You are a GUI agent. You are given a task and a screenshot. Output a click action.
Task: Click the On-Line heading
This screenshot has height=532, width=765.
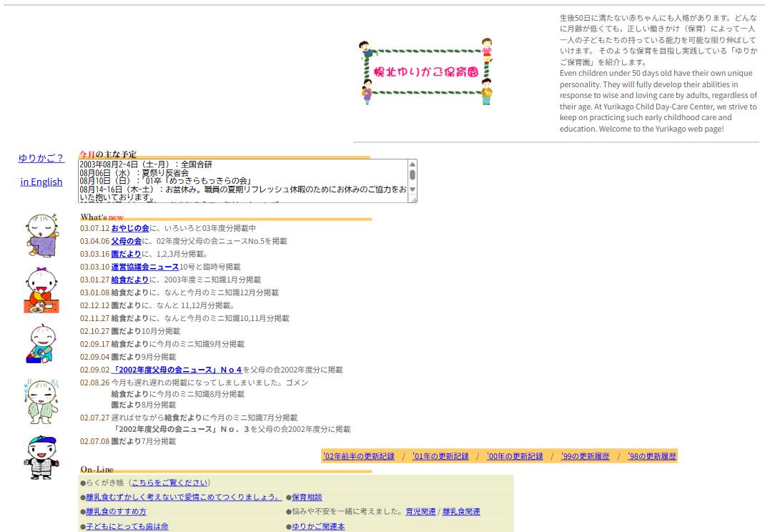coord(97,469)
